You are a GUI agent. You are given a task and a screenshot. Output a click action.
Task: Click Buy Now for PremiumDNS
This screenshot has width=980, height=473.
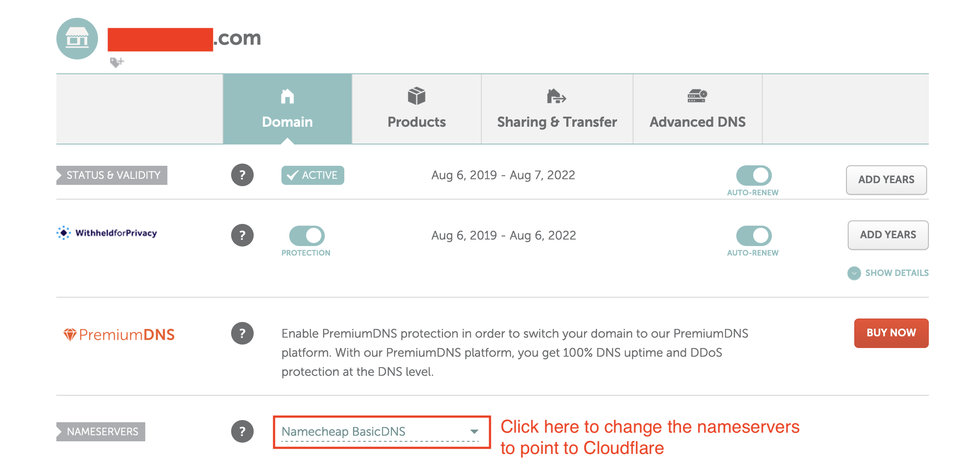tap(891, 333)
